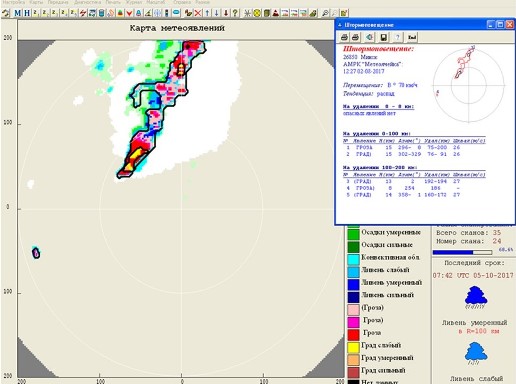516x384 pixels.
Task: Click the red down arrow toolbar icon
Action: (x=226, y=13)
